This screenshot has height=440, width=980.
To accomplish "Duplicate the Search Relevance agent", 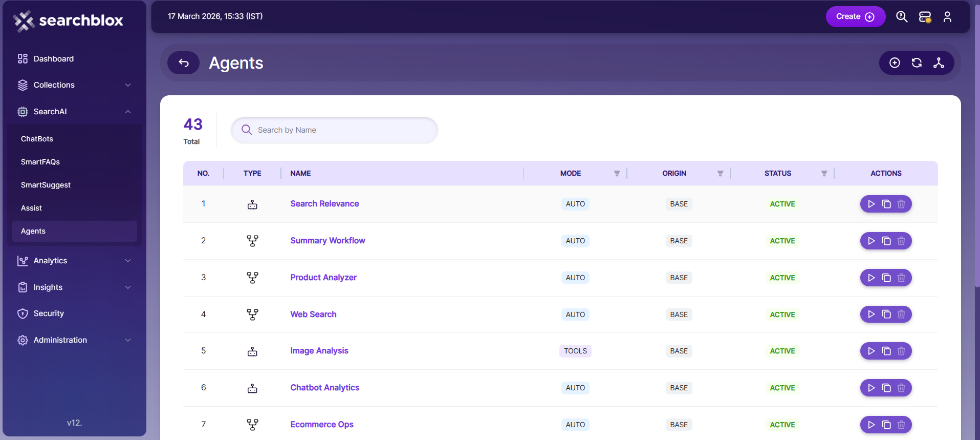I will pyautogui.click(x=886, y=204).
